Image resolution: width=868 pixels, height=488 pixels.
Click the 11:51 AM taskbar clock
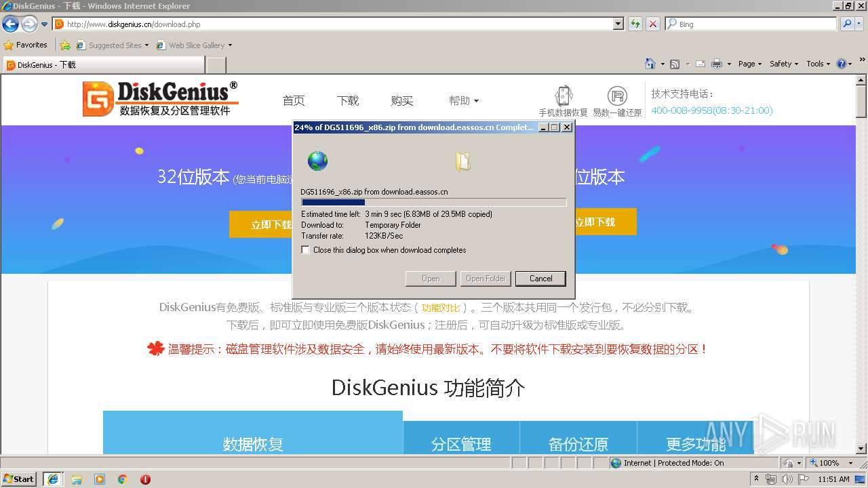tap(833, 479)
